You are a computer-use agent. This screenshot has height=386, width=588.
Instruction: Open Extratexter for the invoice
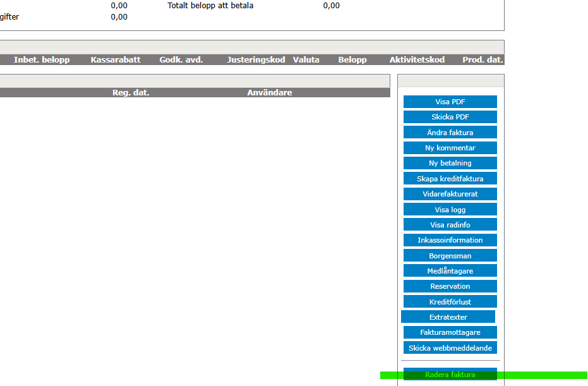[x=448, y=317]
